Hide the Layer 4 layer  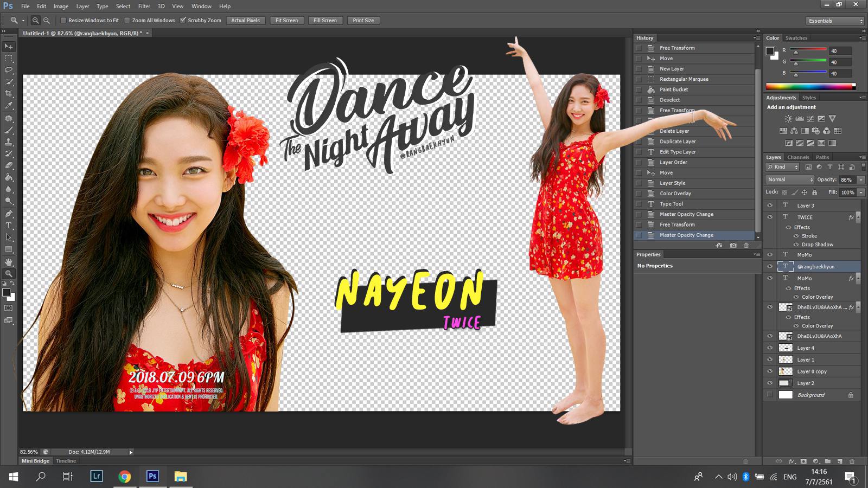click(x=769, y=348)
